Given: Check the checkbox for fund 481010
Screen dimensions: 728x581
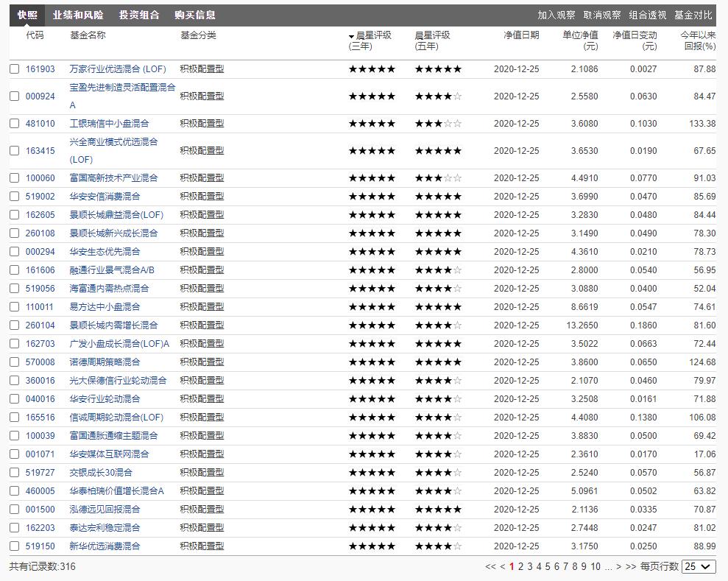Looking at the screenshot, I should click(x=15, y=123).
